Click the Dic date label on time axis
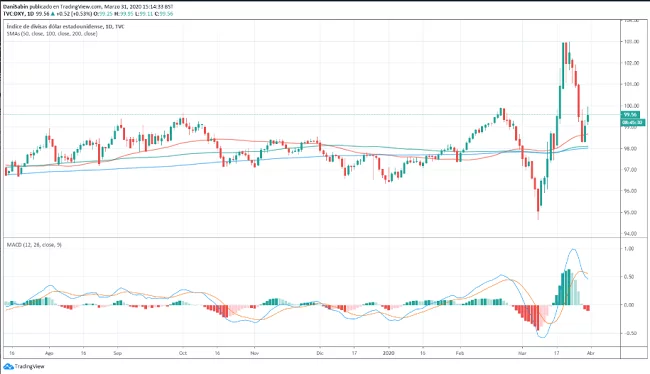The width and height of the screenshot is (650, 374). [x=320, y=353]
